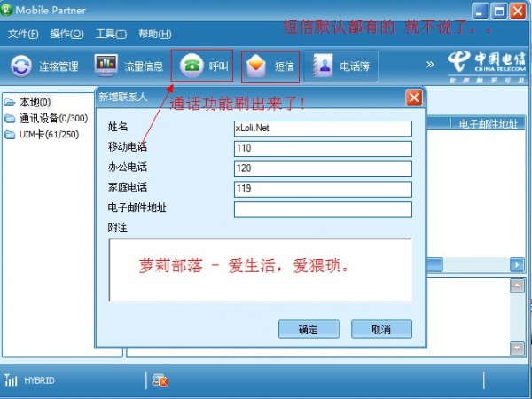Open the 电话簿 phonebook icon

pos(323,66)
